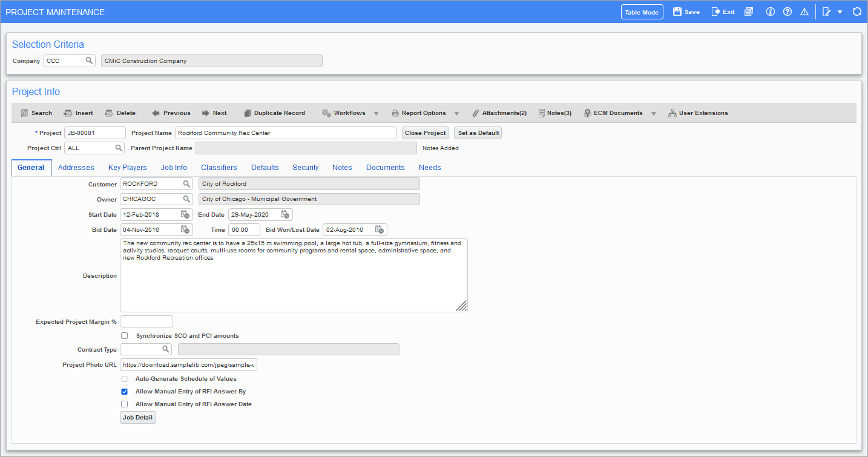Click Set as Default button
Viewport: 868px width, 457px height.
click(478, 133)
